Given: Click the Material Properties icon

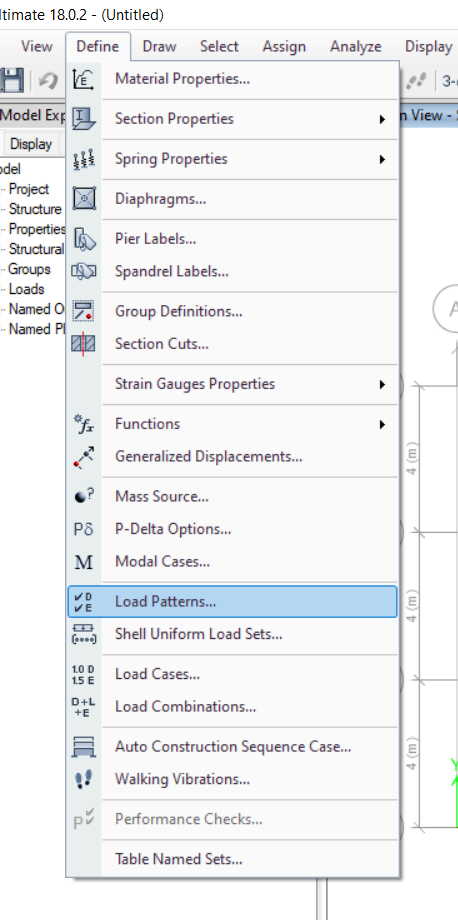Looking at the screenshot, I should click(x=84, y=79).
